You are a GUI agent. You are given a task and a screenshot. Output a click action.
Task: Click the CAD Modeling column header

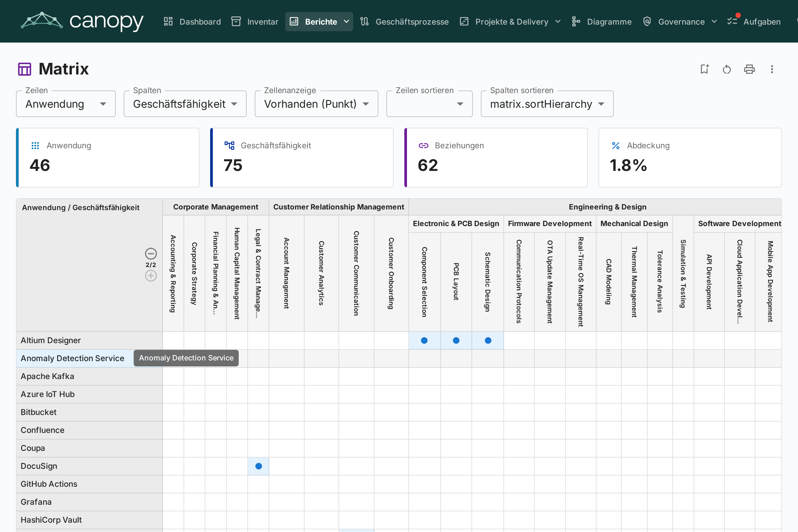pyautogui.click(x=609, y=282)
